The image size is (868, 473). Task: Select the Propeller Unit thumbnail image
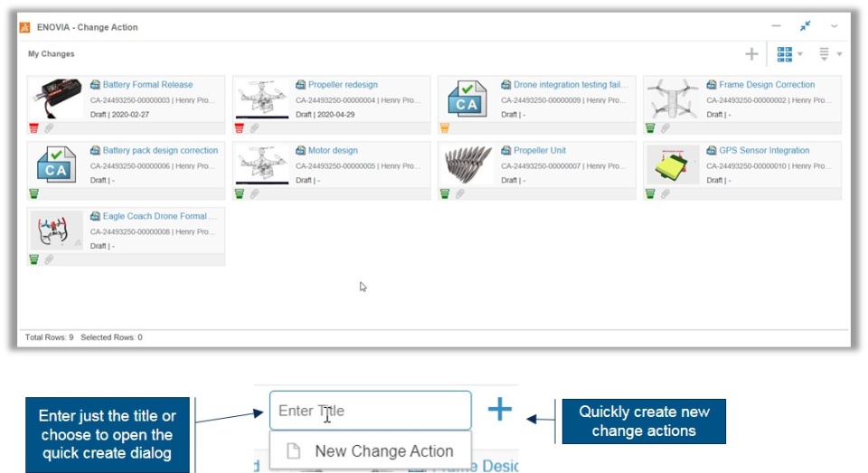(468, 165)
